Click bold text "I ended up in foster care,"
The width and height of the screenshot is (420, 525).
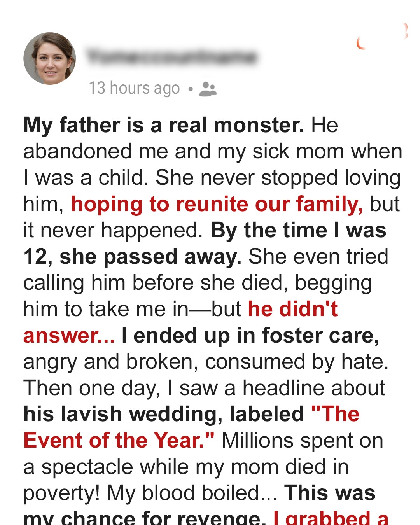click(x=250, y=336)
